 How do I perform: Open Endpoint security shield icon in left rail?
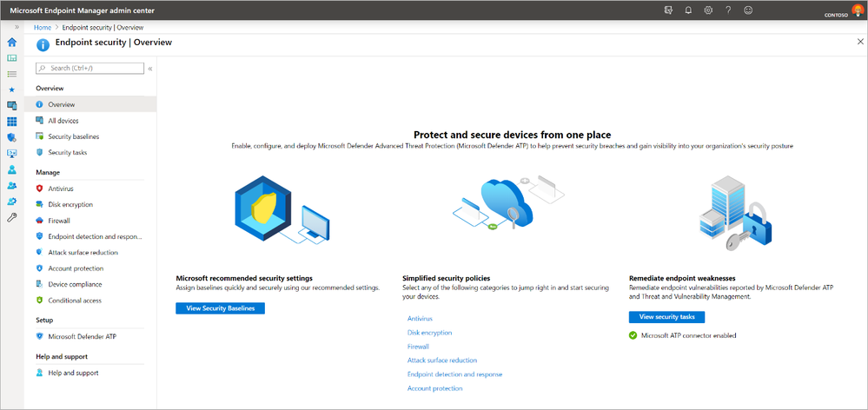[x=11, y=137]
